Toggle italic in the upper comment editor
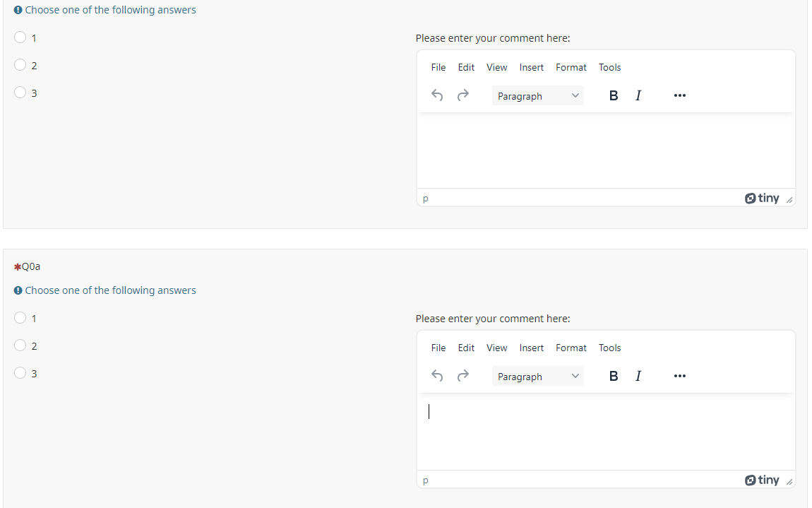The height and width of the screenshot is (508, 812). (x=638, y=95)
